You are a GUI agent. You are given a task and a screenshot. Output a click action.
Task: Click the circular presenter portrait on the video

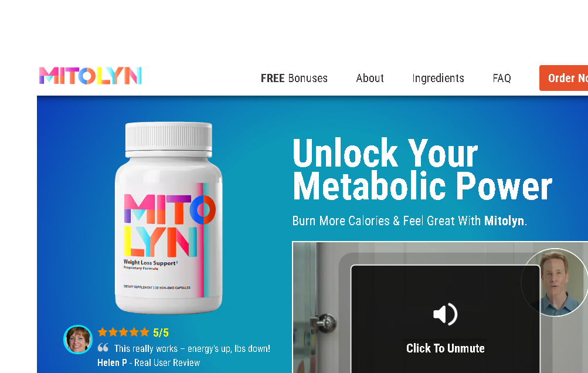coord(555,282)
